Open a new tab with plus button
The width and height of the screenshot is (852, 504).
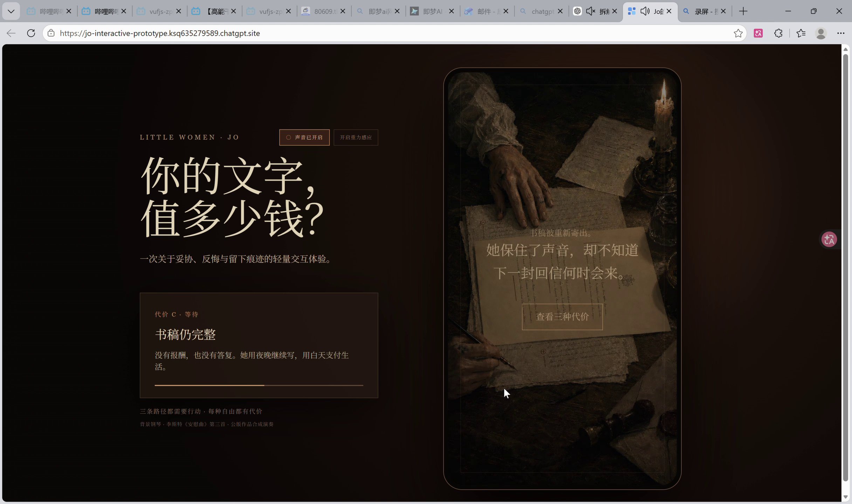point(743,11)
